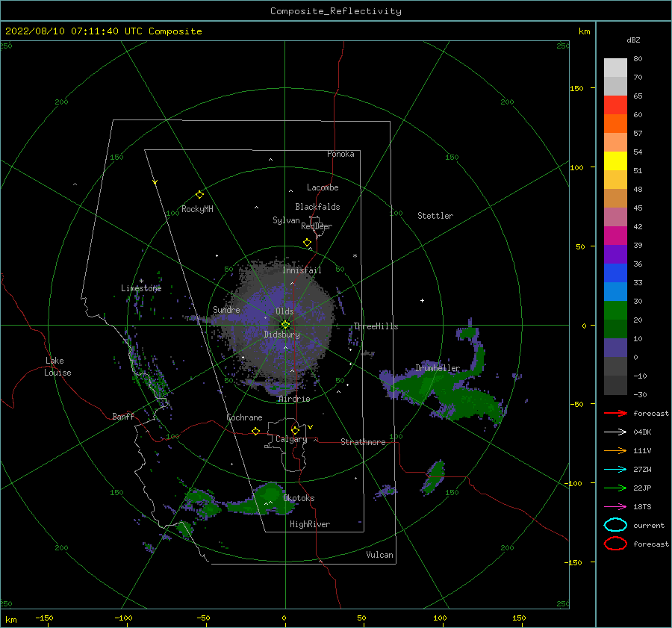Click the yellow diamond marker near RockyMH
This screenshot has height=628, width=672.
[199, 195]
